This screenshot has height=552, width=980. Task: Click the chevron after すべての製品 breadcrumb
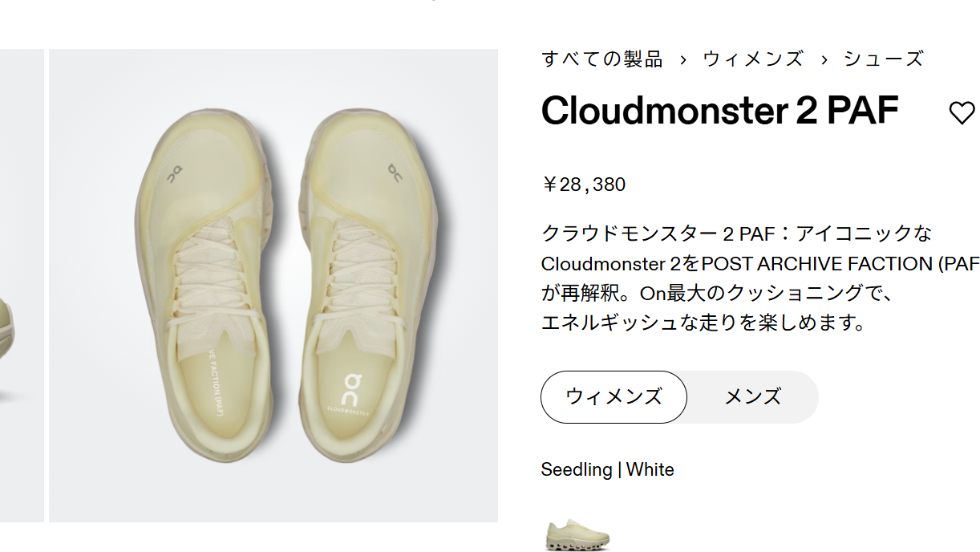pyautogui.click(x=683, y=59)
